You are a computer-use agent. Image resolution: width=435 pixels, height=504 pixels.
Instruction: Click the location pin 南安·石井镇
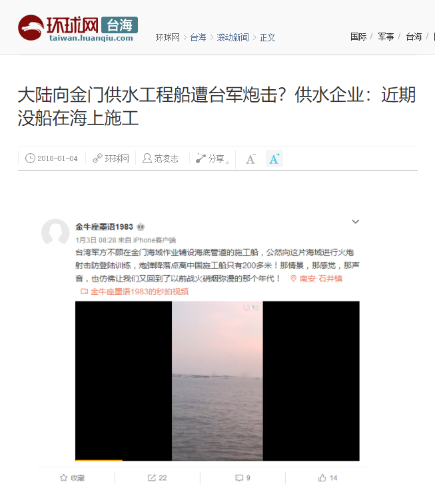coord(316,278)
